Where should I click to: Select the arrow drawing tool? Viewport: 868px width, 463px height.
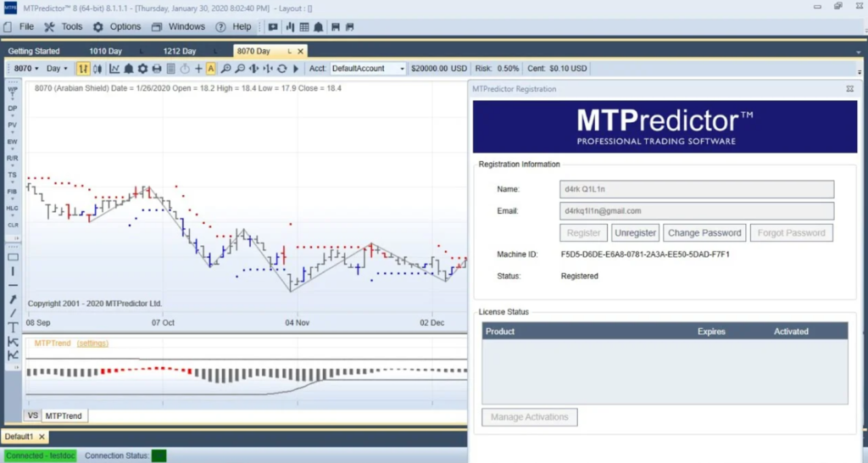pyautogui.click(x=13, y=299)
